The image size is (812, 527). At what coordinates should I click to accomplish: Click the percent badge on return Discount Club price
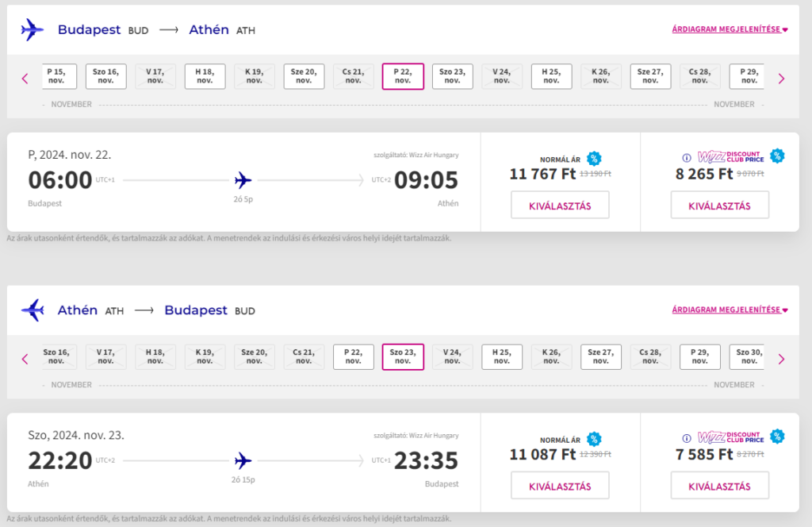[777, 436]
